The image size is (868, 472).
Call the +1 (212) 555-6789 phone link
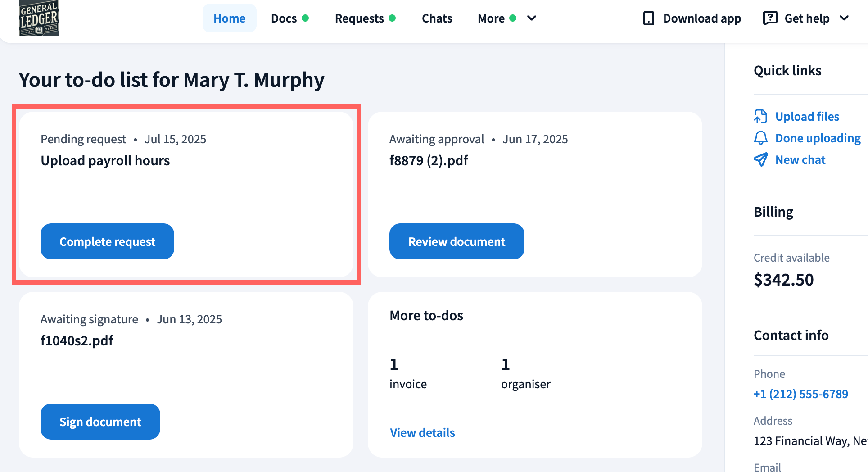pos(800,394)
